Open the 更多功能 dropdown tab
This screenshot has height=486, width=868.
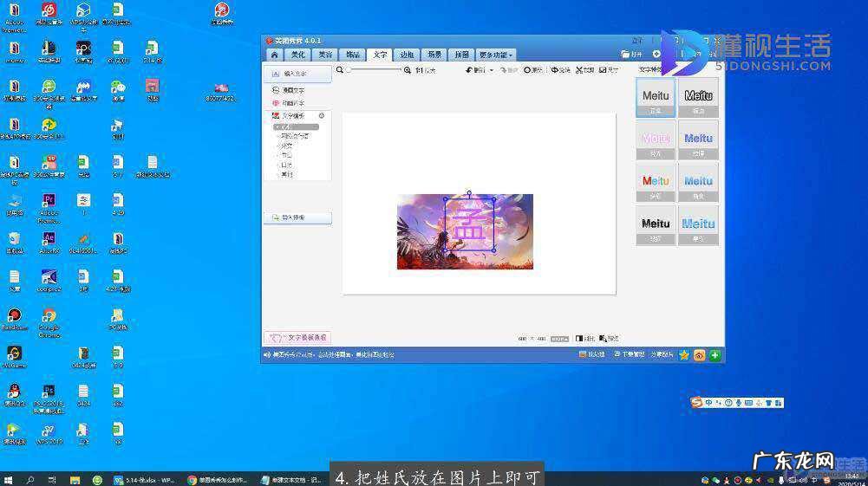coord(496,55)
